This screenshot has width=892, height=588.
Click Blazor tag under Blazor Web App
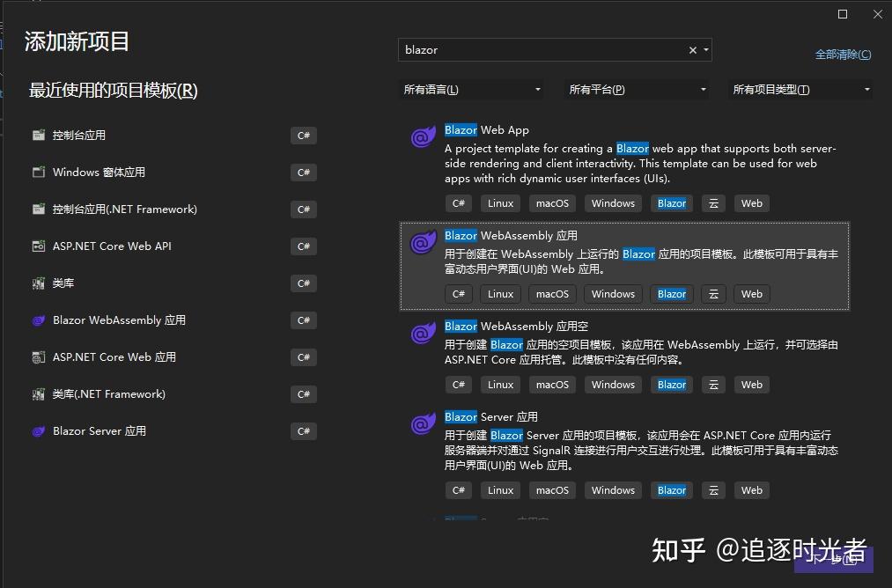[x=672, y=203]
